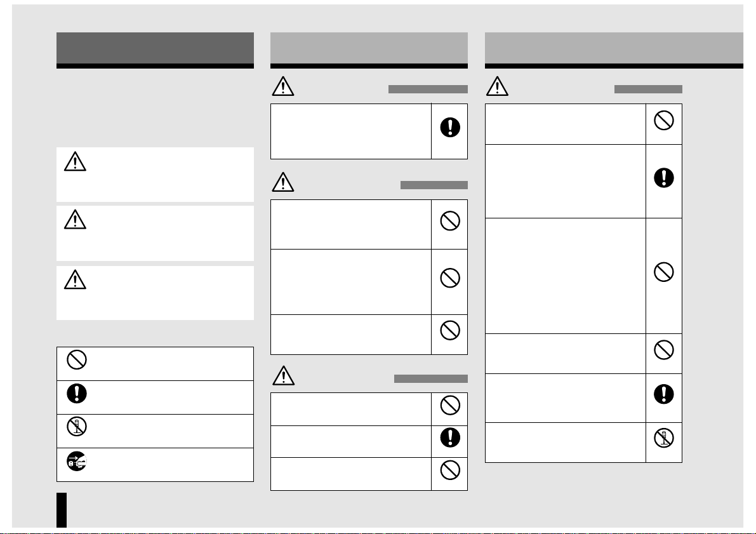Select the prohibition circle icon in the left legend table
Screen dimensions: 756x534
pos(77,359)
